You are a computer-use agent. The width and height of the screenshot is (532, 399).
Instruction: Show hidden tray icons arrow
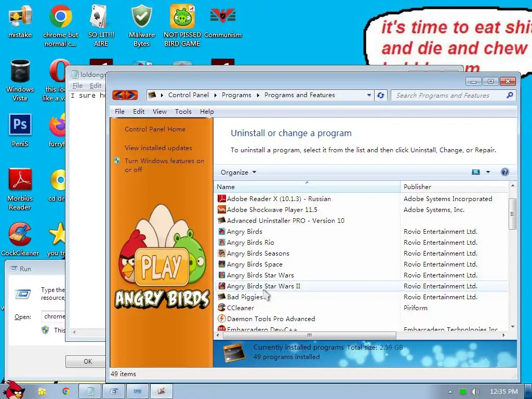pos(450,392)
